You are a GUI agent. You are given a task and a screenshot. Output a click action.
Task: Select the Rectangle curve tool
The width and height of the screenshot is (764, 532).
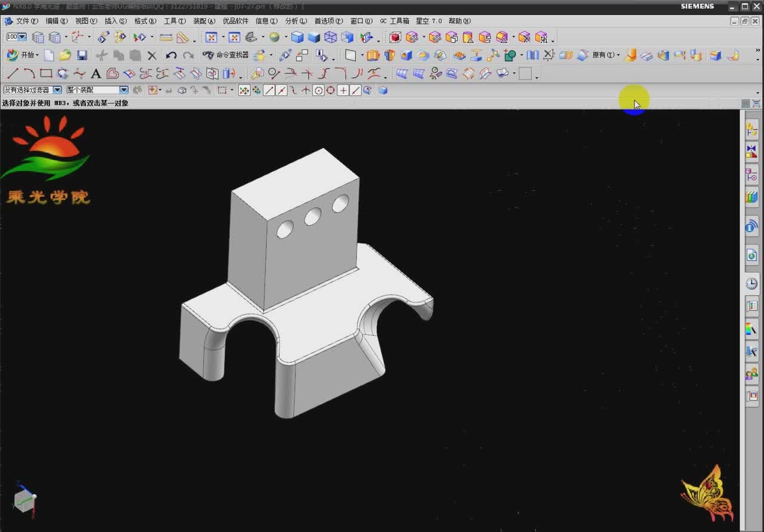click(x=46, y=74)
